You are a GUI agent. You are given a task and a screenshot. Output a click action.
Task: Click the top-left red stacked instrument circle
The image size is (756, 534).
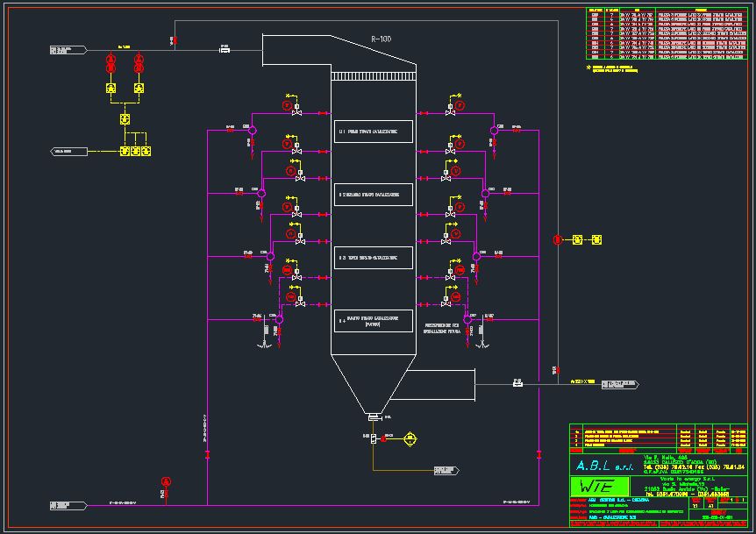tap(111, 59)
